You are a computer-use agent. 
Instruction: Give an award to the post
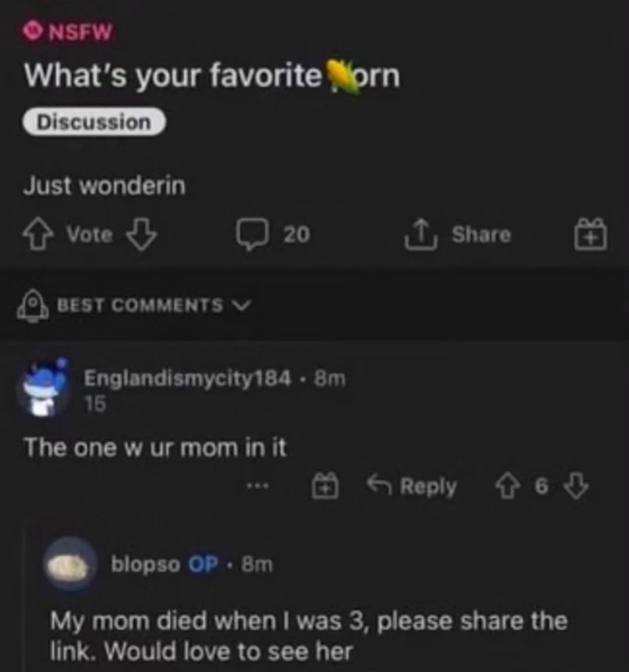[x=592, y=234]
